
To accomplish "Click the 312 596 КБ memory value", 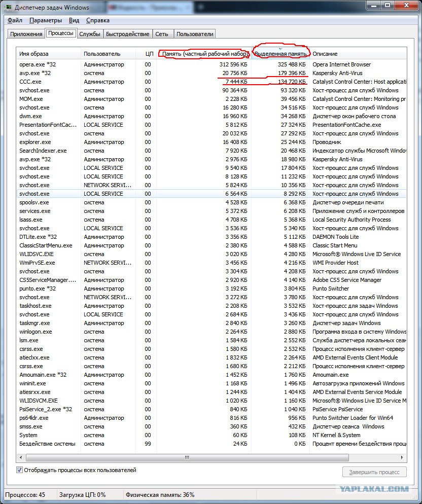I will click(x=233, y=64).
